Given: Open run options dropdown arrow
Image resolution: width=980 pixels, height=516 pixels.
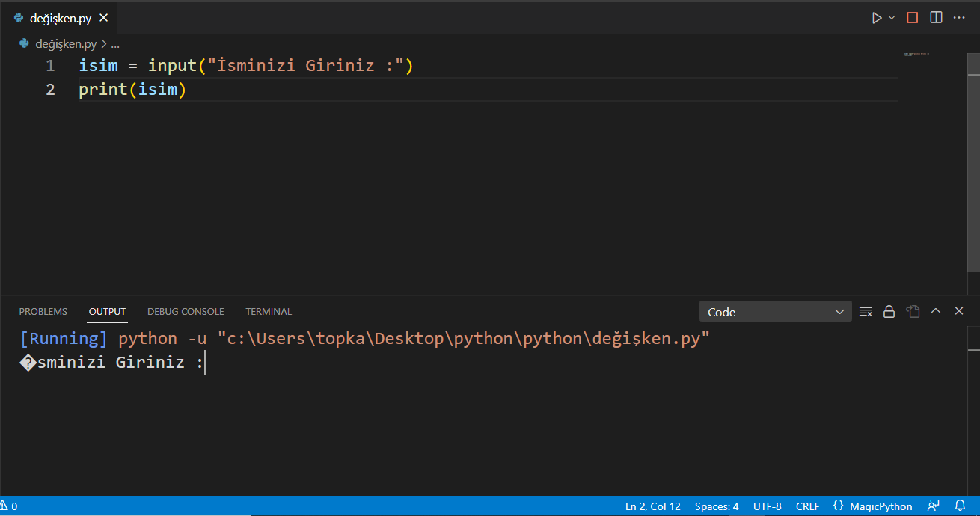Looking at the screenshot, I should click(892, 18).
